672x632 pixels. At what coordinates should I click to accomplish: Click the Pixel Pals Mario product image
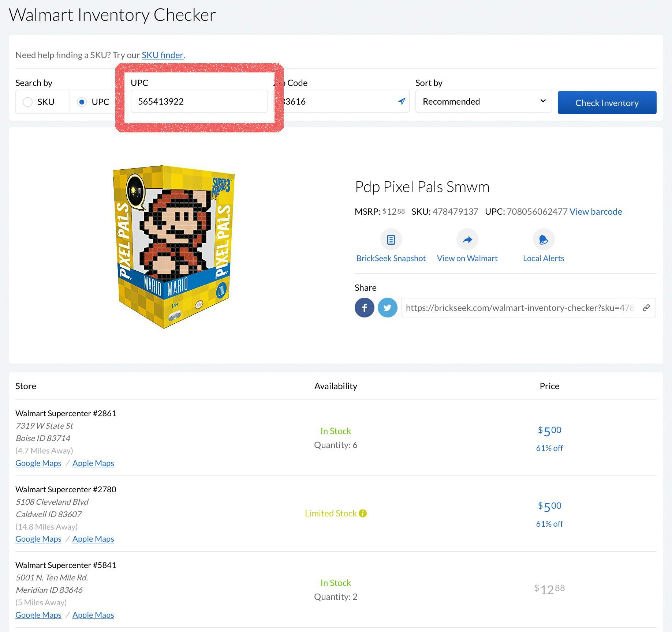pos(174,246)
